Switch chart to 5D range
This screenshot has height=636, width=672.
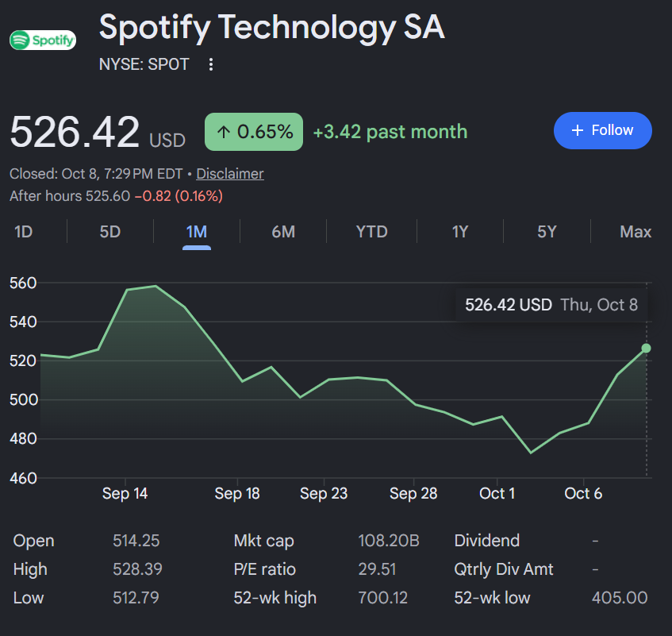[x=110, y=232]
